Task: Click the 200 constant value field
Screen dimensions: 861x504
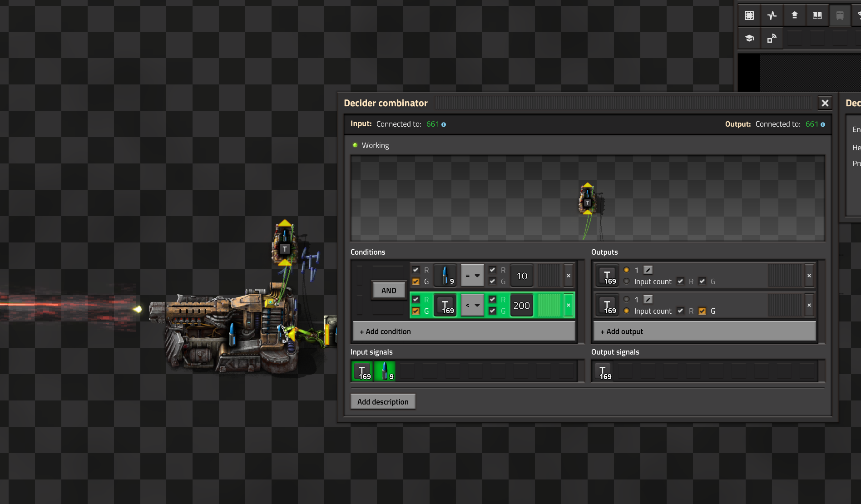Action: tap(521, 305)
